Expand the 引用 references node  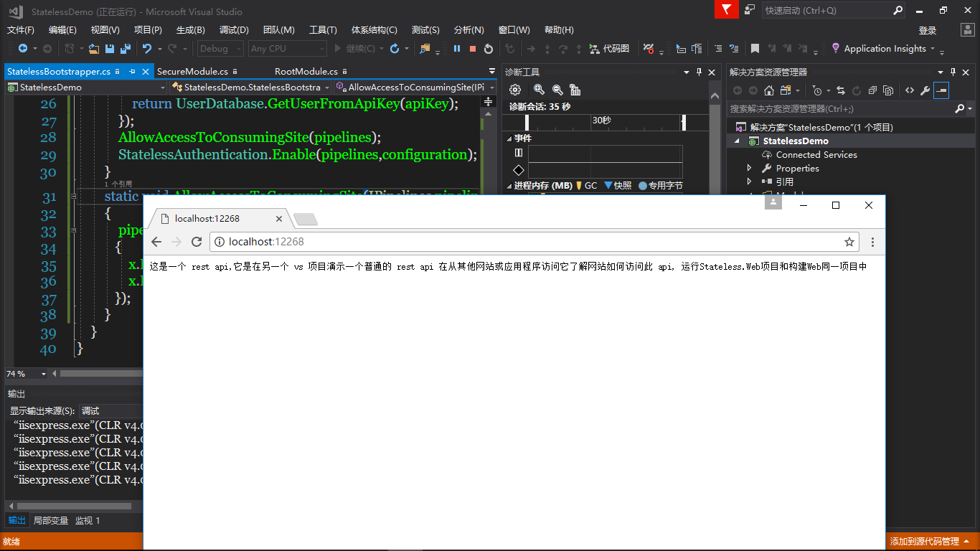(x=750, y=182)
